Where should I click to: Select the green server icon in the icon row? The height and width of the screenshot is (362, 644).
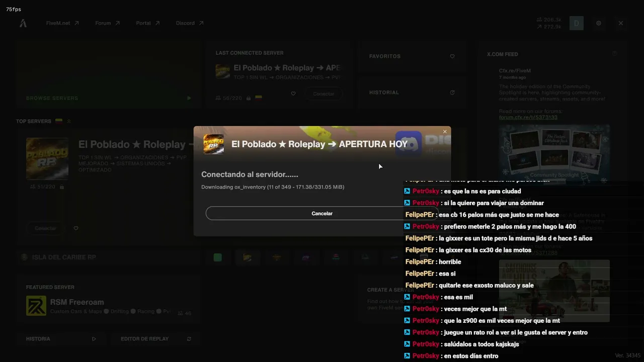point(218,257)
